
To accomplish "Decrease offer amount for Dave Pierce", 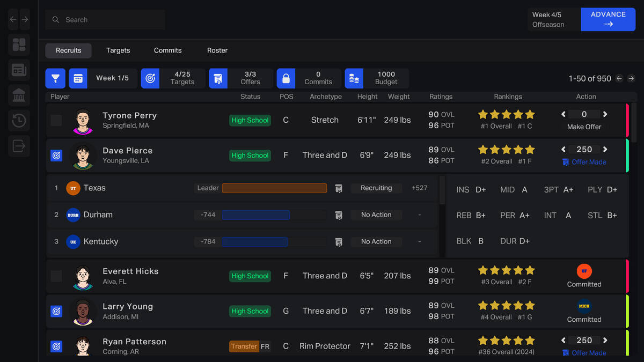I will tap(563, 150).
